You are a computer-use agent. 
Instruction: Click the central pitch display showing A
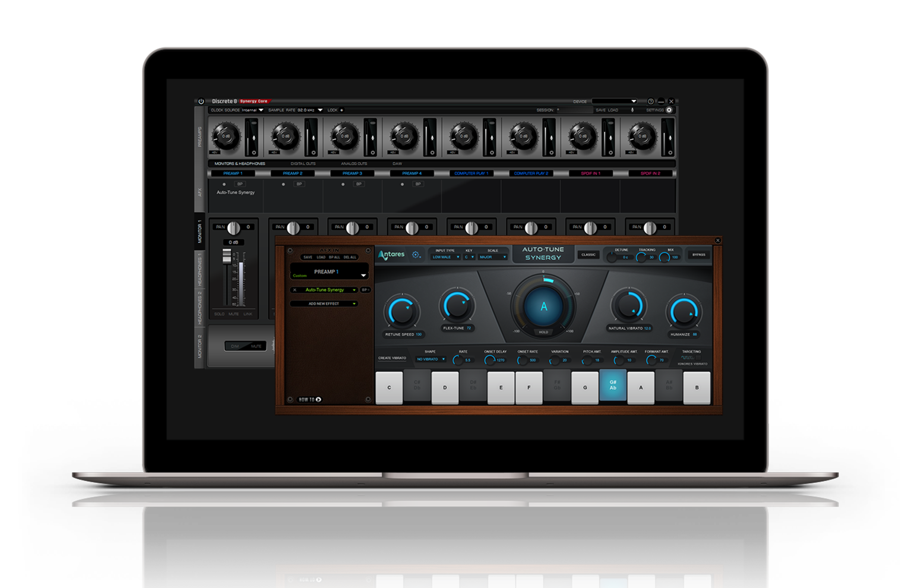pyautogui.click(x=543, y=306)
